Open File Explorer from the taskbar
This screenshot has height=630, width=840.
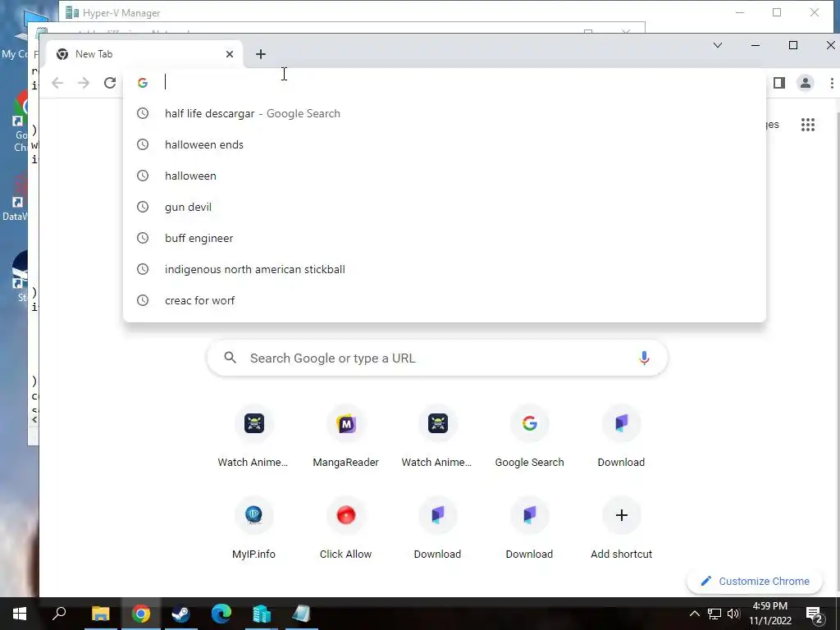(x=100, y=614)
